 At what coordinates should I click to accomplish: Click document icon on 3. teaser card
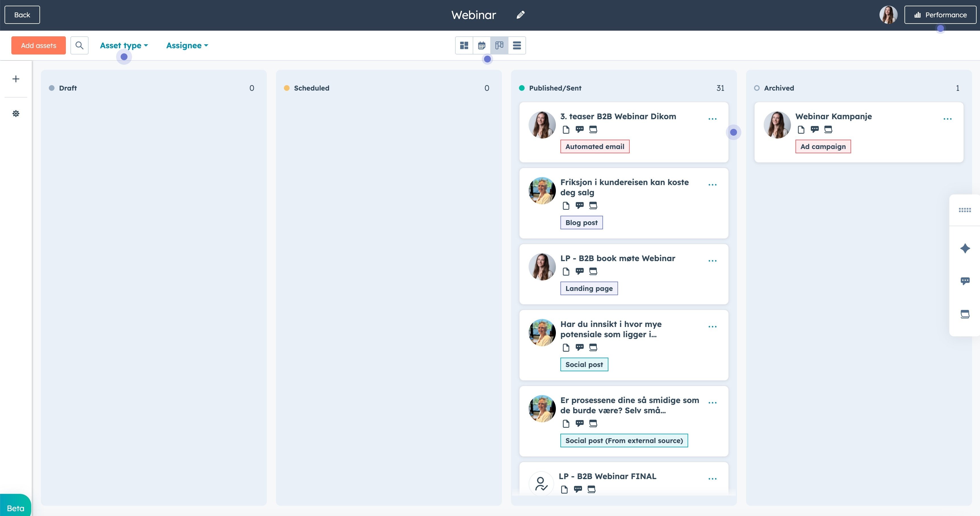coord(566,129)
